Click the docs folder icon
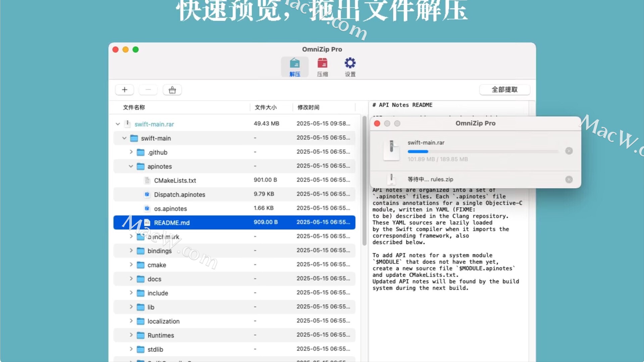This screenshot has width=644, height=362. point(141,279)
